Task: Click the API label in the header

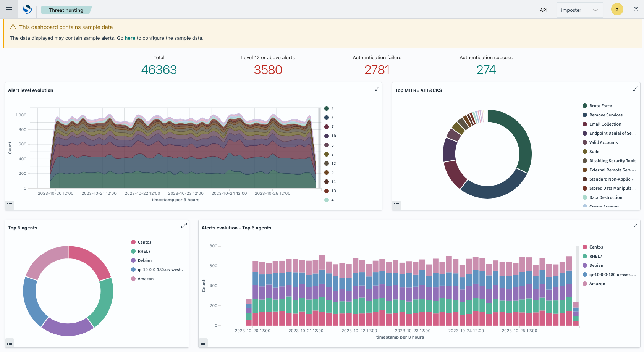Action: tap(544, 10)
